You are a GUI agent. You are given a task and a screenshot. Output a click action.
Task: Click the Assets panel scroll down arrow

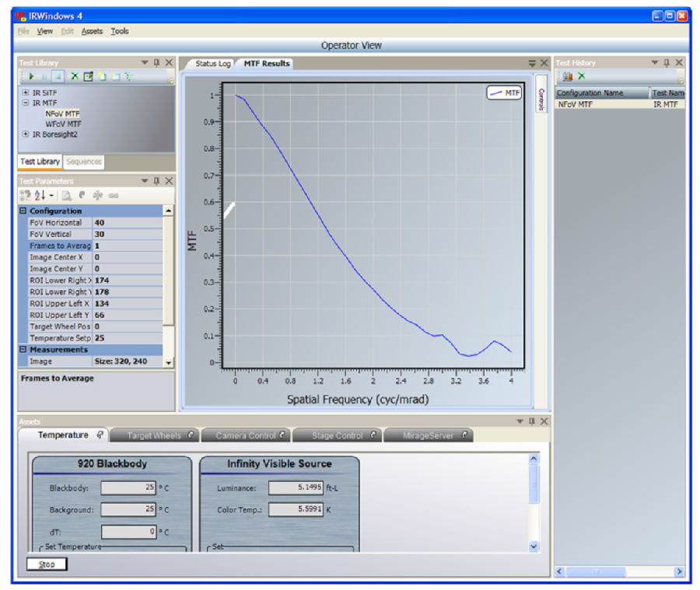pos(534,546)
